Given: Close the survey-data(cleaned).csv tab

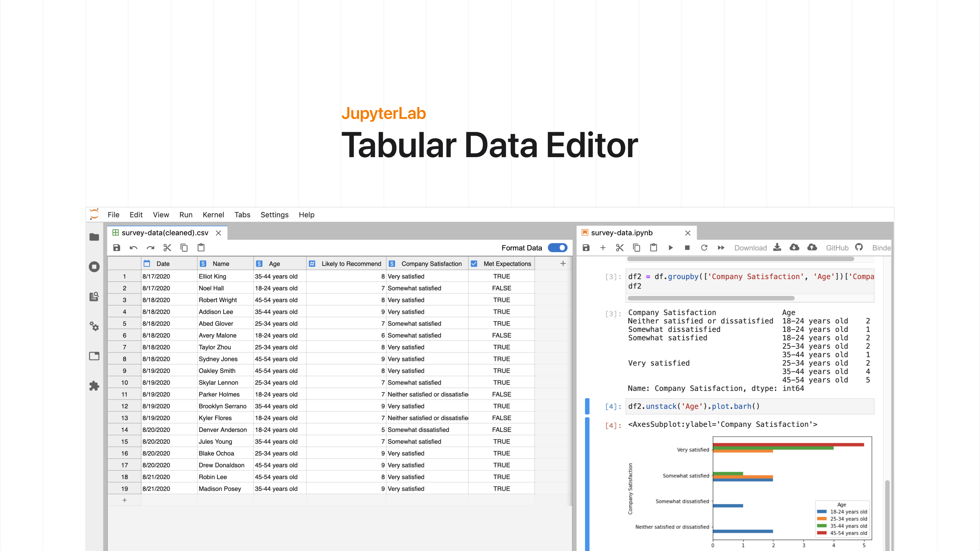Looking at the screenshot, I should [x=218, y=233].
